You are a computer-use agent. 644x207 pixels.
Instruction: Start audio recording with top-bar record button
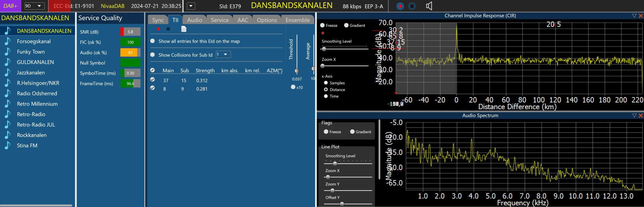(400, 6)
